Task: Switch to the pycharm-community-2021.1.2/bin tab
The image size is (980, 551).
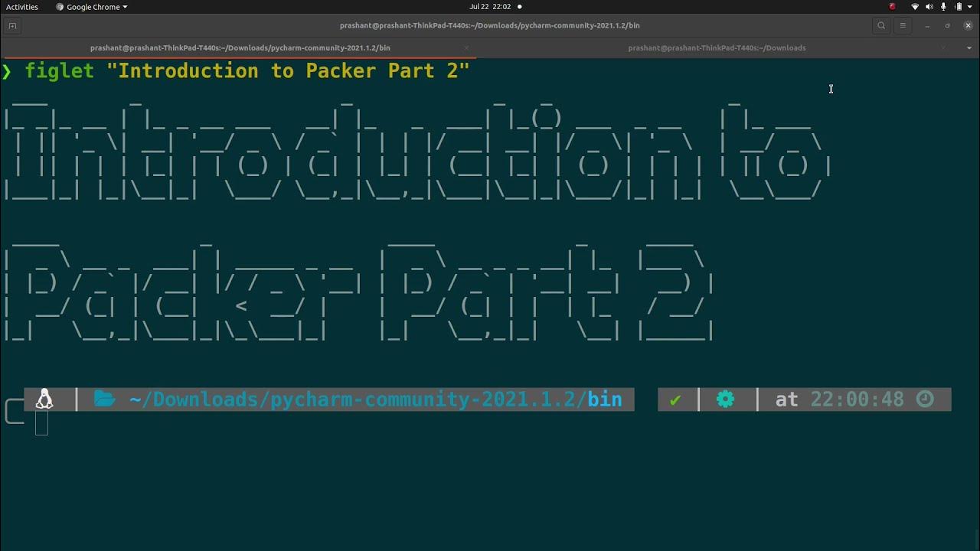Action: (x=240, y=47)
